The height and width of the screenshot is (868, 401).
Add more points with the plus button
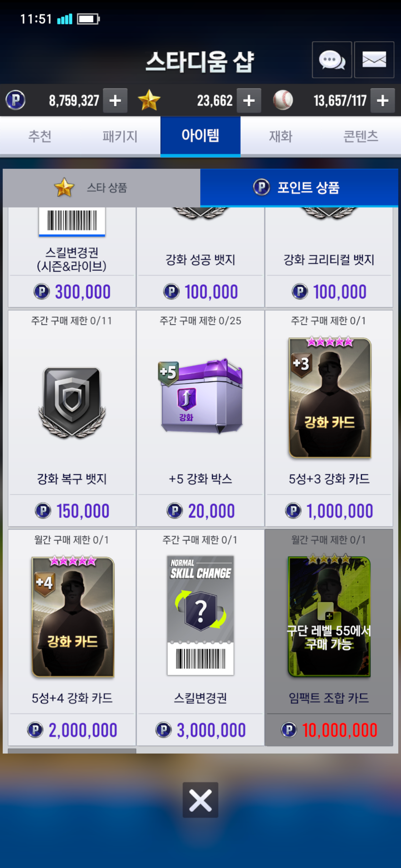pyautogui.click(x=115, y=100)
